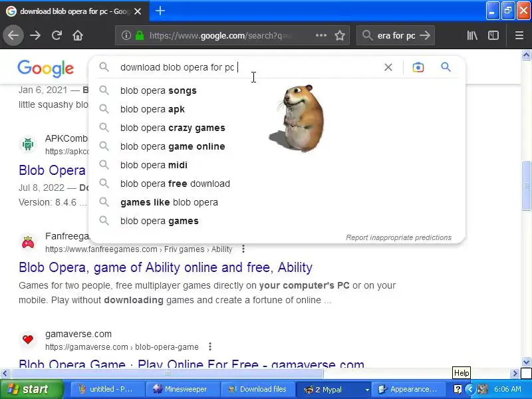Screen dimensions: 532x399
Task: Switch to 'Appearance...' taskbar window
Action: tap(408, 389)
